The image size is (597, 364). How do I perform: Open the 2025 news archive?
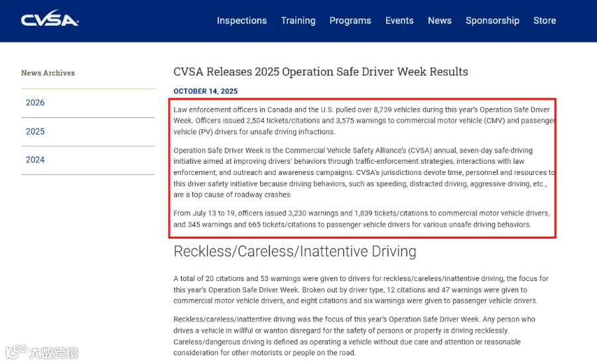point(35,132)
